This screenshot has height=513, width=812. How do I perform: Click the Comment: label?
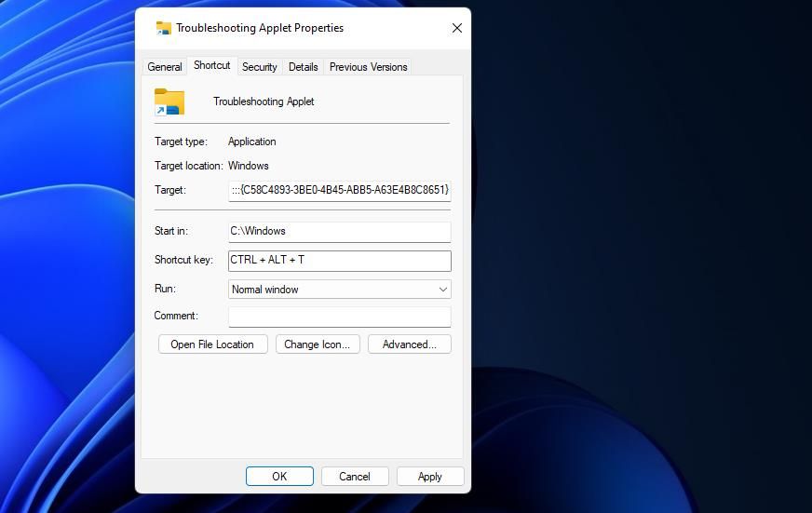point(176,316)
